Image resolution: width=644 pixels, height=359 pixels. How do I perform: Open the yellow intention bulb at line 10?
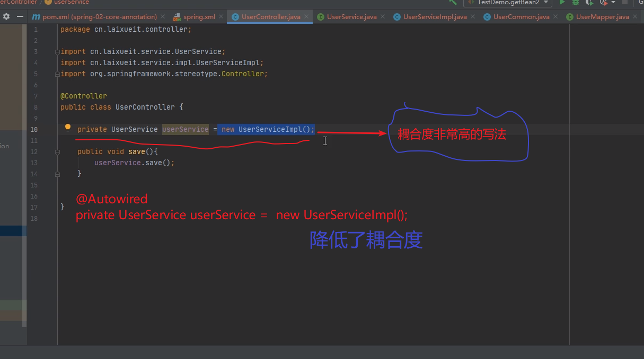click(67, 127)
